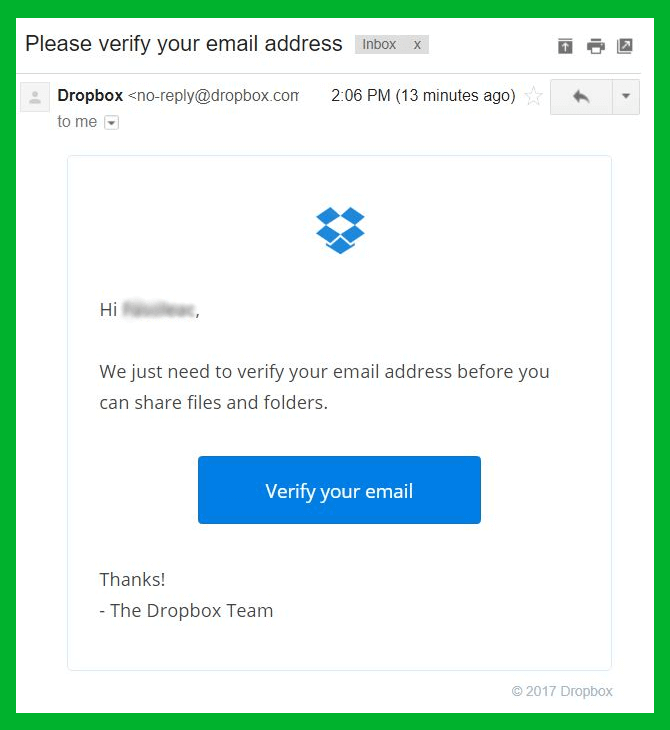This screenshot has width=670, height=730.
Task: Click the '© 2017 Dropbox' footer text
Action: click(x=562, y=691)
